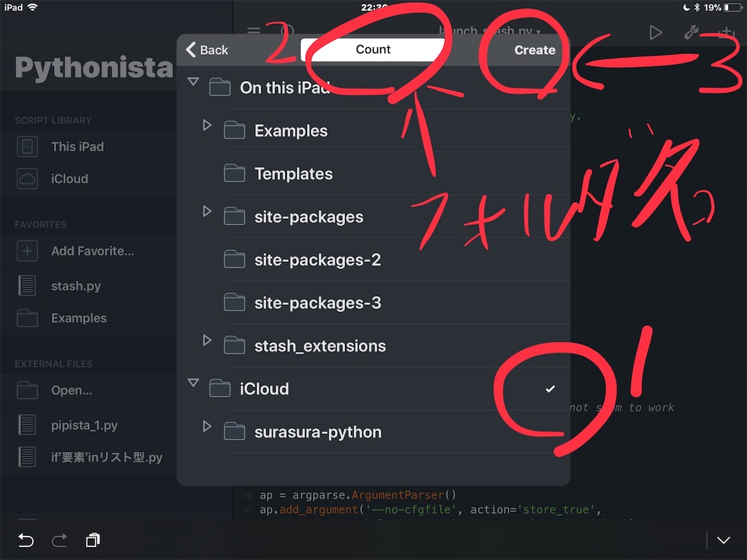Tap the undo arrow icon

coord(26,540)
